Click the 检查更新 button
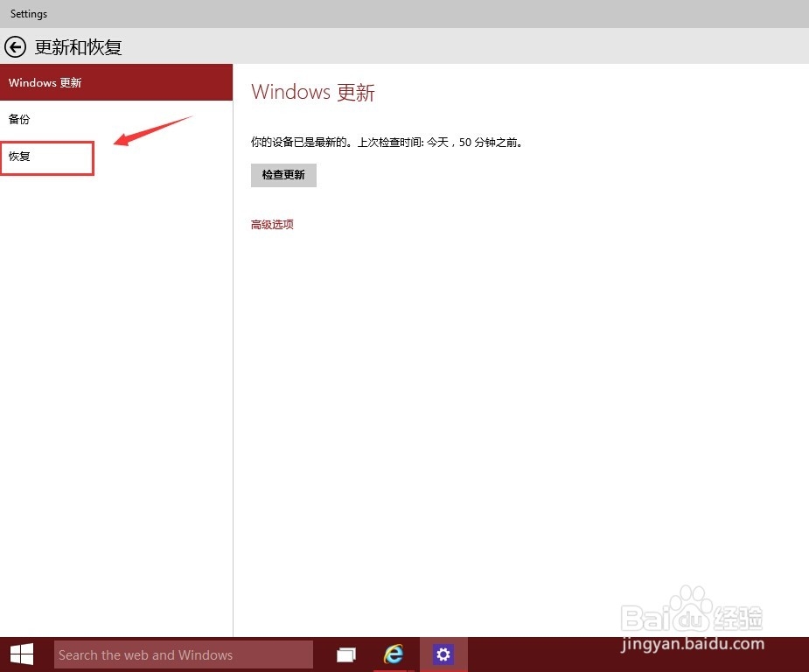This screenshot has height=672, width=809. click(283, 175)
